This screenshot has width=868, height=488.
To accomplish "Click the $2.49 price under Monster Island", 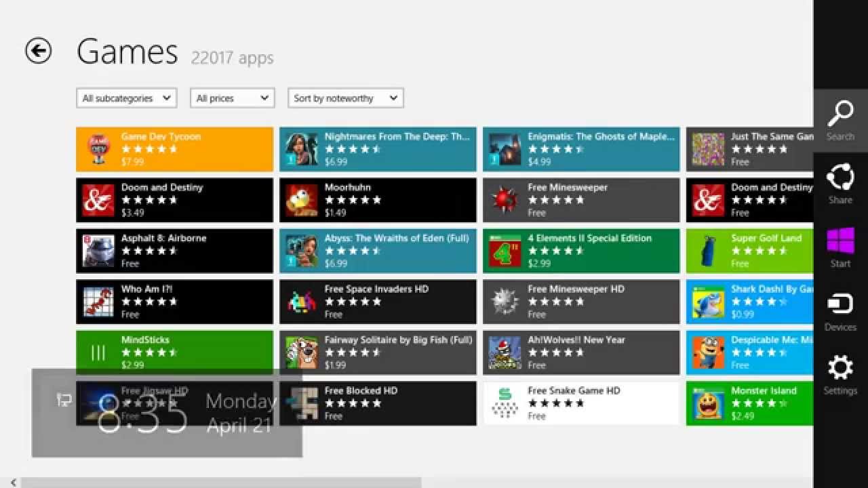I will tap(743, 416).
